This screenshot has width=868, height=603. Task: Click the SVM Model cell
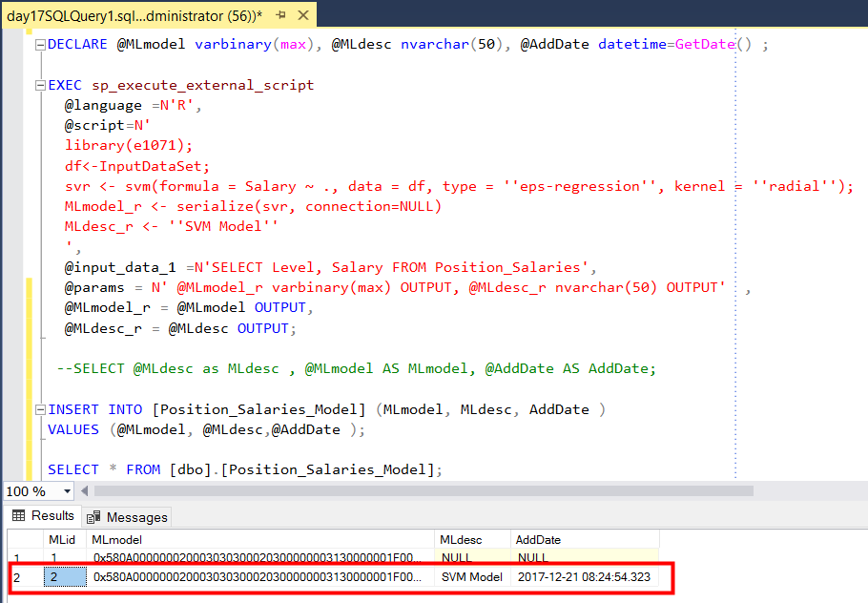(x=471, y=577)
